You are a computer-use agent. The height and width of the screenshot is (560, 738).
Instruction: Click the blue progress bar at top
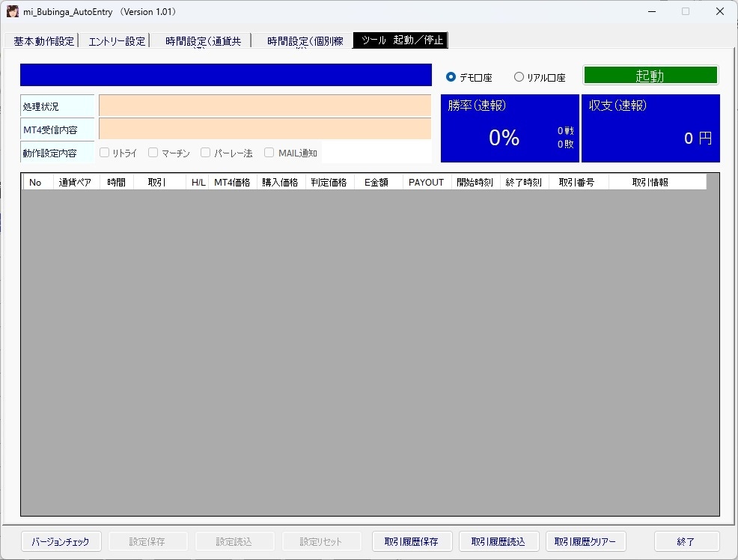226,75
